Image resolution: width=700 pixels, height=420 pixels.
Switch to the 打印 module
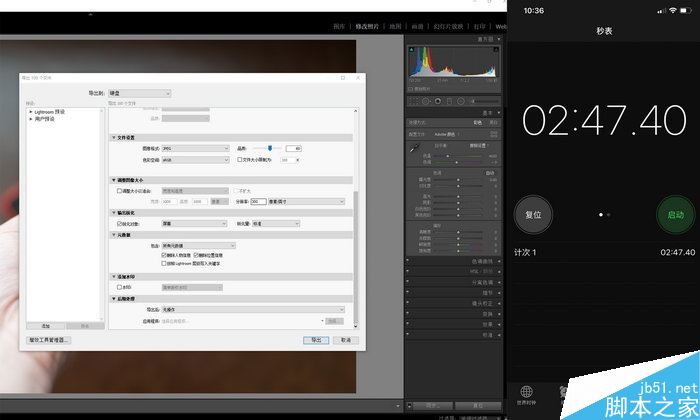[x=479, y=26]
